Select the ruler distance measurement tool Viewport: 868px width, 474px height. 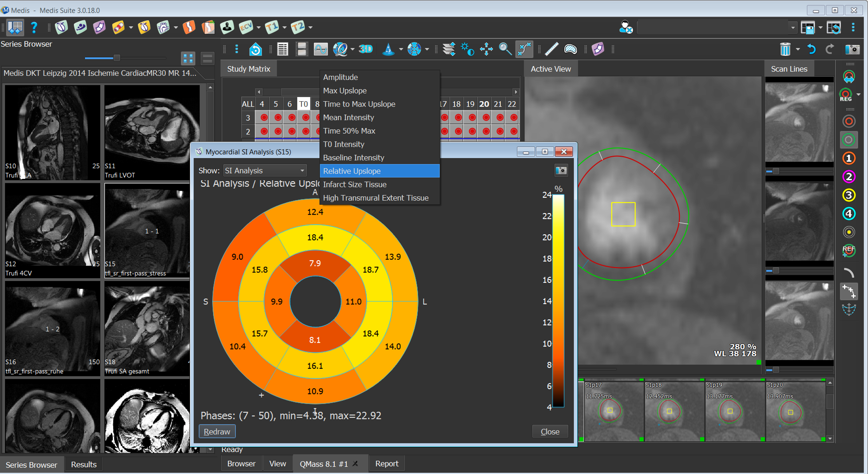551,49
